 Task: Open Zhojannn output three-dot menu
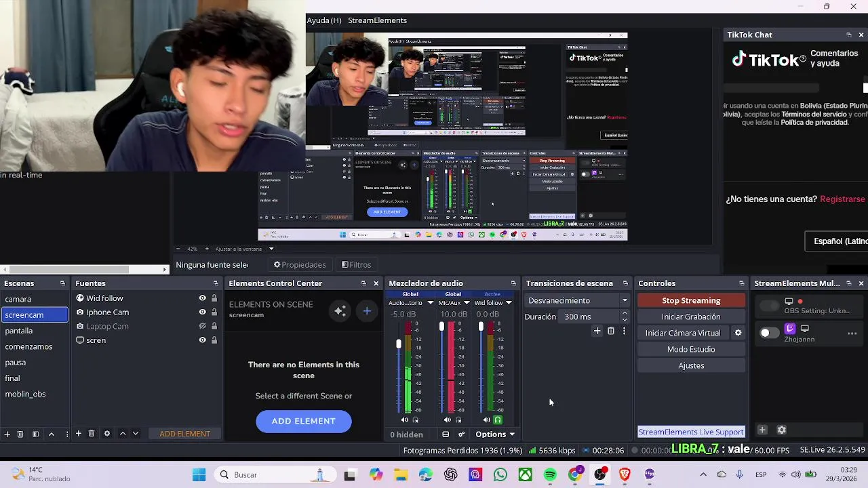click(852, 333)
